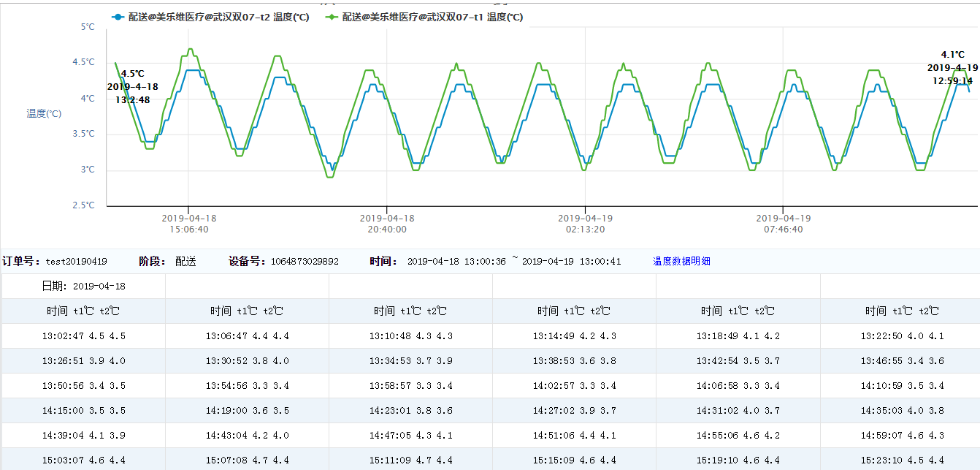Screen dimensions: 980x470
Task: Select the 14:47:05 4.3 4.1 cell
Action: (x=410, y=436)
